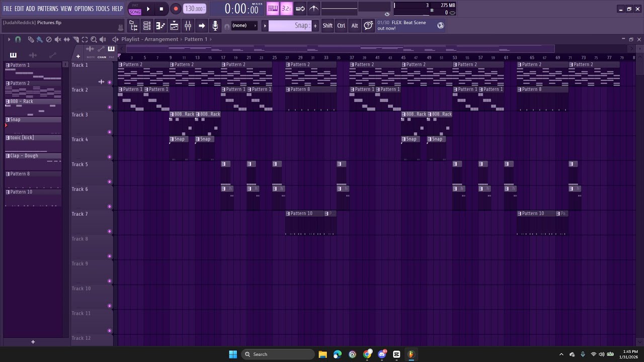Select the Zoom magnifier tool in playlist

[94, 39]
